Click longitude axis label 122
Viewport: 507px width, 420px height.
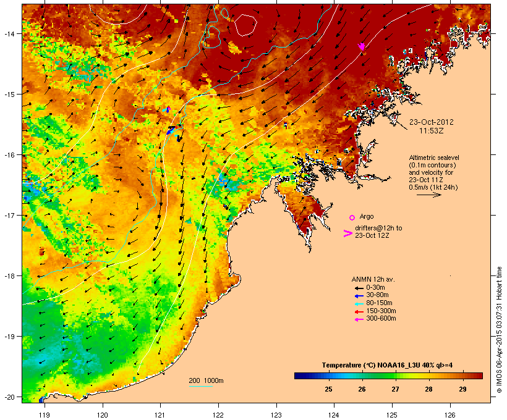pos(218,415)
